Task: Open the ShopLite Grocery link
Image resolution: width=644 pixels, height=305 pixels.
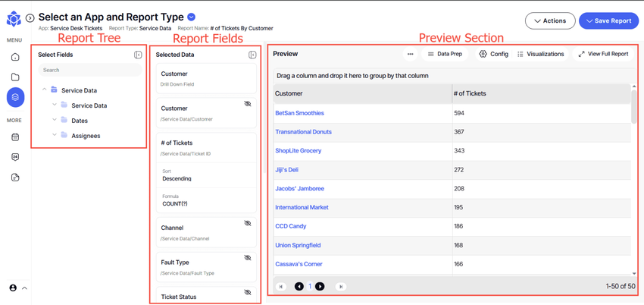Action: [x=299, y=151]
